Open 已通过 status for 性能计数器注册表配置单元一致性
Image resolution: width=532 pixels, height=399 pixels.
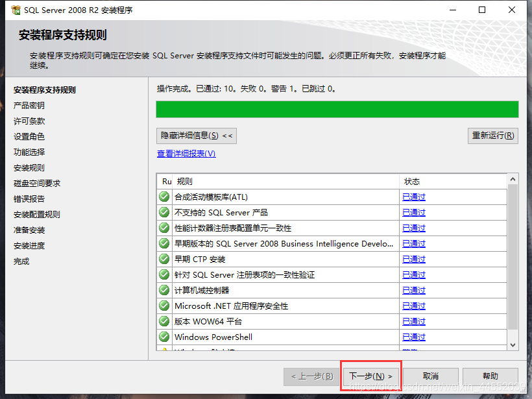pyautogui.click(x=413, y=228)
